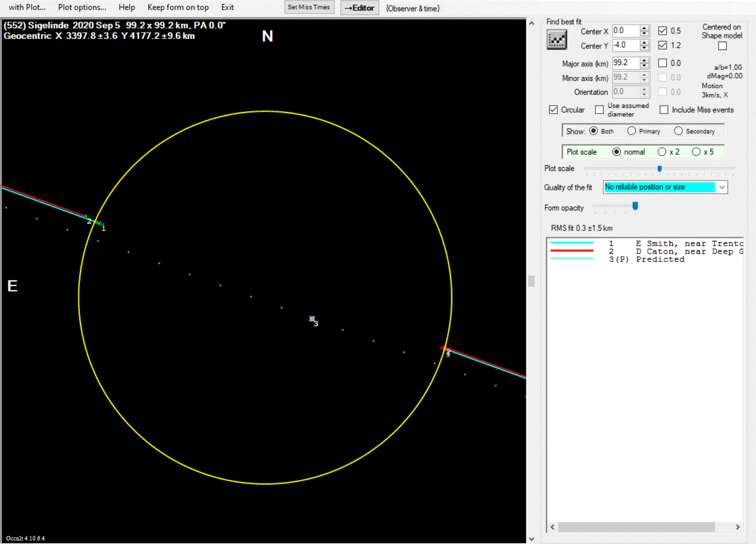The image size is (756, 544).
Task: Select observer 2 D Caton list row
Action: (646, 251)
